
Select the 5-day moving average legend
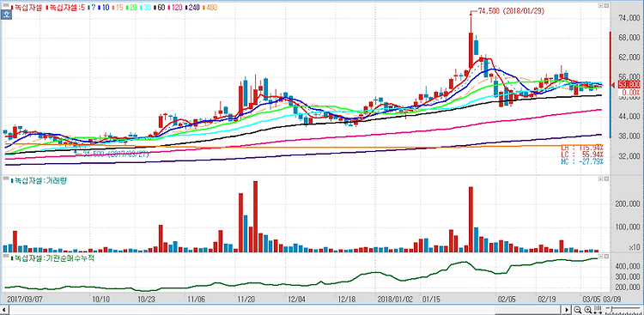[66, 8]
